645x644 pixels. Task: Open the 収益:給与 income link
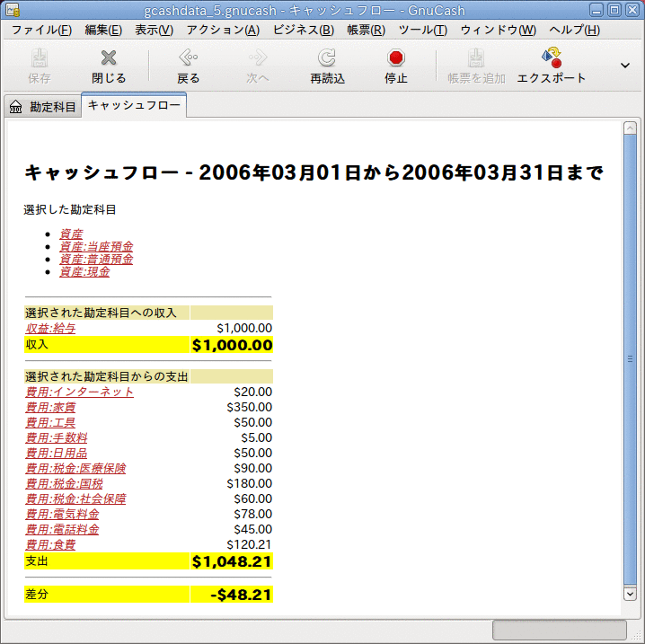pyautogui.click(x=50, y=328)
